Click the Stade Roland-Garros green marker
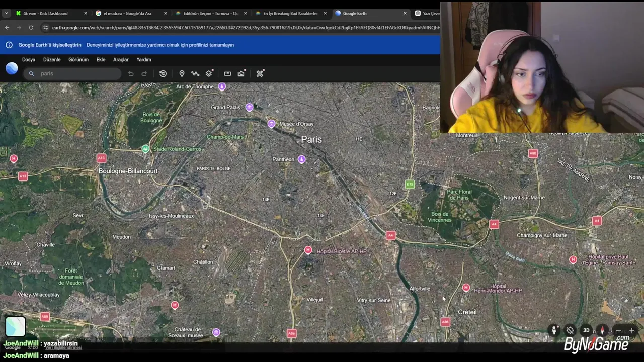The width and height of the screenshot is (644, 362). [145, 149]
